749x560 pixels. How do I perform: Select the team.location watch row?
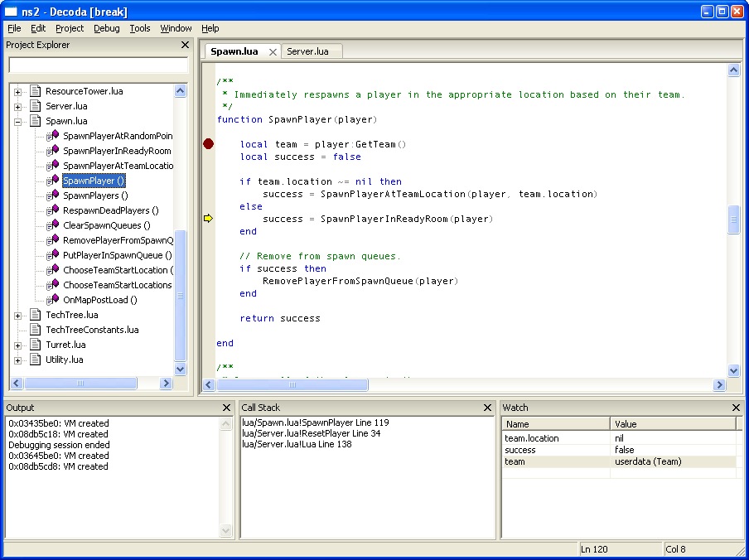coord(532,438)
